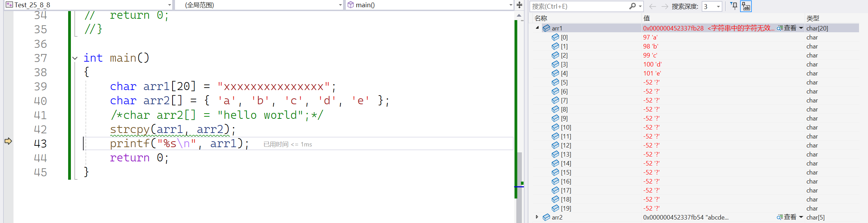This screenshot has width=868, height=223.
Task: Click the cube icon of element [10]
Action: point(555,127)
